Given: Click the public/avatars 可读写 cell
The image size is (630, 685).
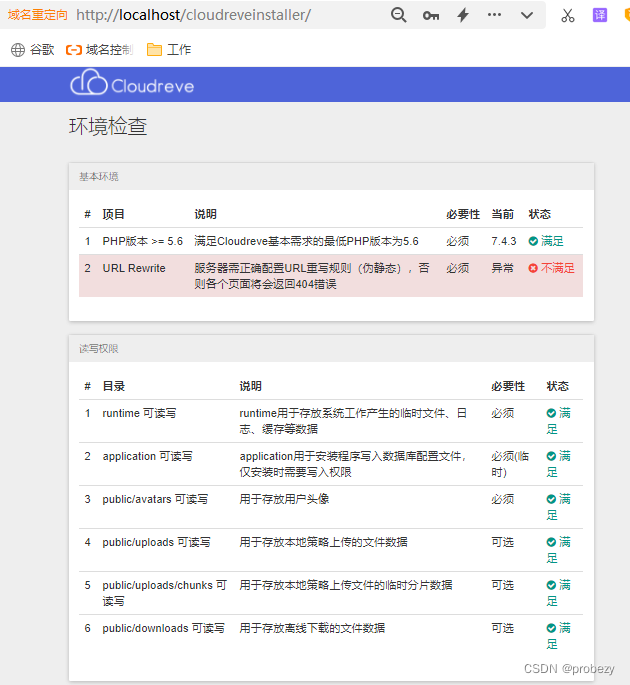Looking at the screenshot, I should pos(156,499).
